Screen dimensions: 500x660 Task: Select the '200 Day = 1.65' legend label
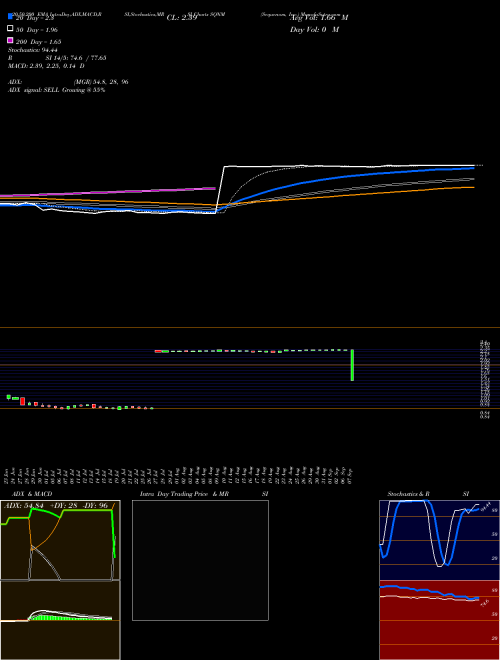(38, 42)
